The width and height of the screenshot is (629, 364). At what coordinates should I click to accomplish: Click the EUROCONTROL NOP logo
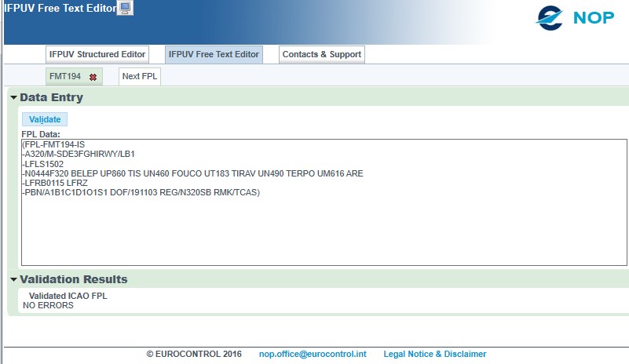[575, 17]
